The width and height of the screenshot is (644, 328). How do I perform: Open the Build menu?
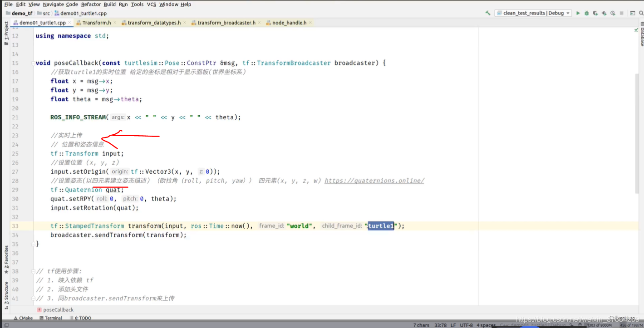[x=110, y=4]
